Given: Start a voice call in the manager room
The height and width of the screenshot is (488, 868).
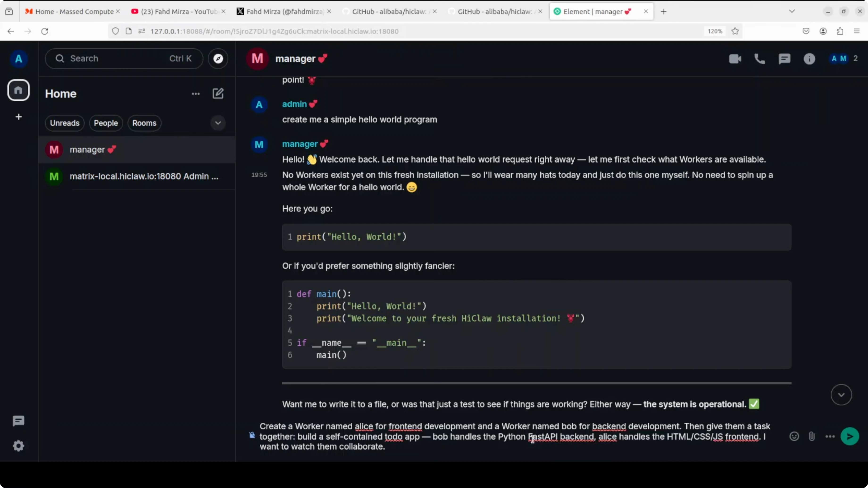Looking at the screenshot, I should point(760,59).
